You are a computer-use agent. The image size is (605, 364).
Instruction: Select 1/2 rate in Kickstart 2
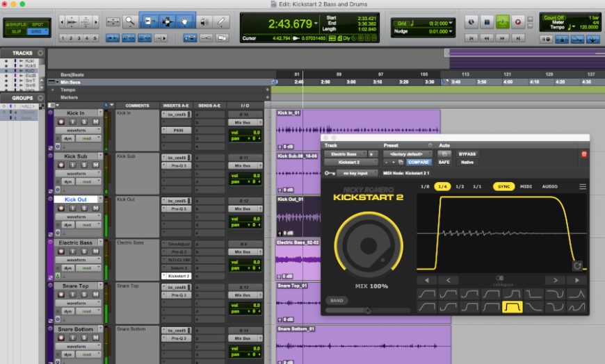pos(460,187)
